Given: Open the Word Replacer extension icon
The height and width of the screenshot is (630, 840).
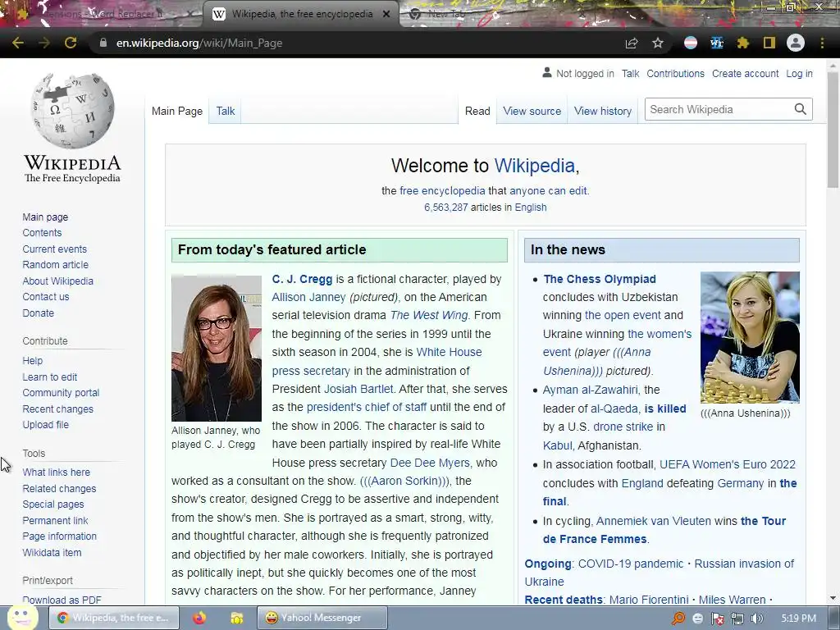Looking at the screenshot, I should click(717, 43).
